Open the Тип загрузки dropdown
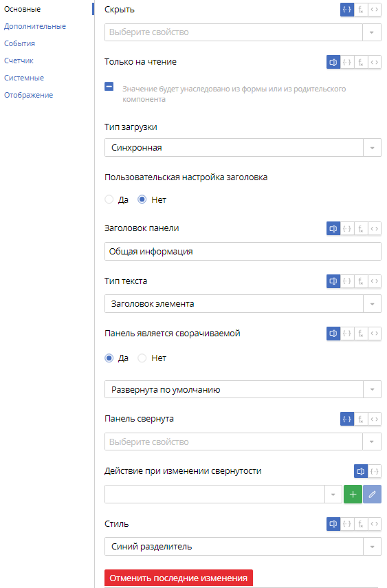This screenshot has height=588, width=387. coord(243,148)
